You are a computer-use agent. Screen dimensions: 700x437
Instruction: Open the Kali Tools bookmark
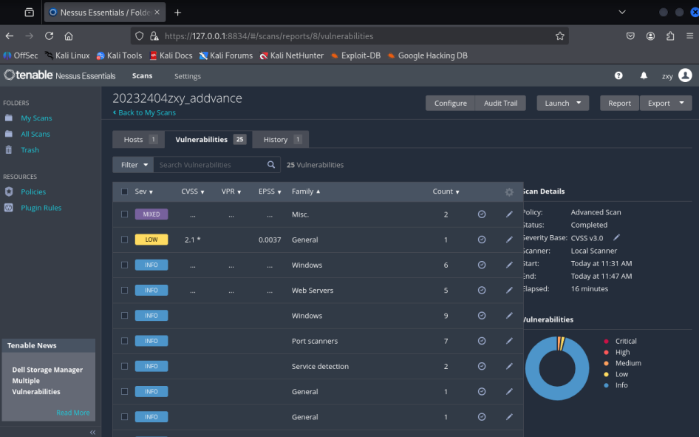(x=119, y=55)
